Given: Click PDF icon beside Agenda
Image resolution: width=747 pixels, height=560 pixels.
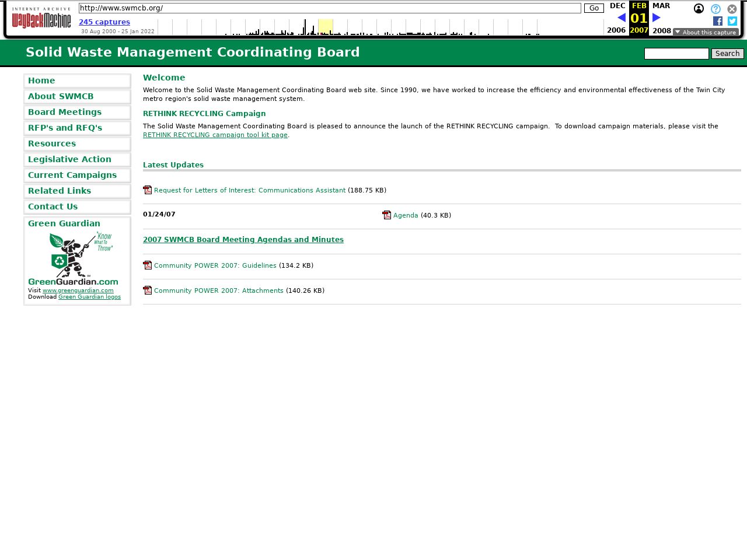Looking at the screenshot, I should pyautogui.click(x=386, y=215).
